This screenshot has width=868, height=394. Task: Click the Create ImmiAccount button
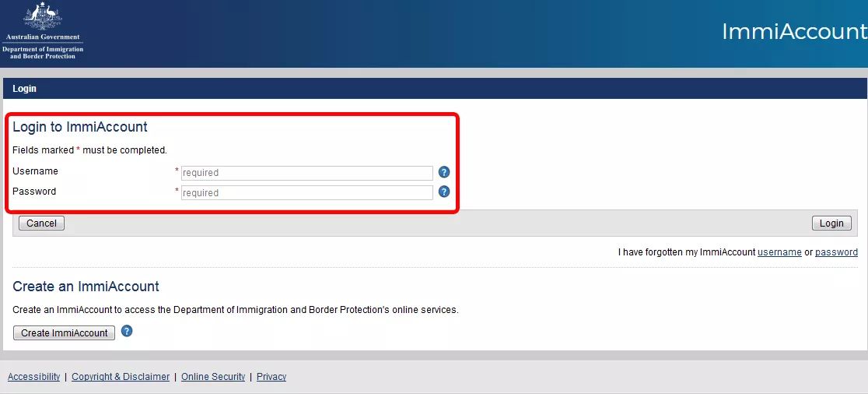(65, 333)
